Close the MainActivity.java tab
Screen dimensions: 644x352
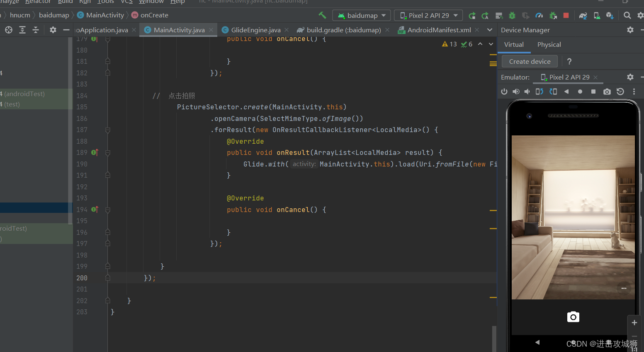(x=211, y=30)
